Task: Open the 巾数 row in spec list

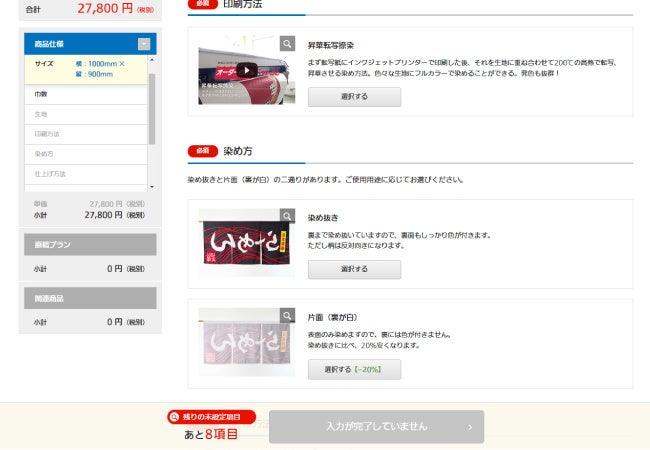Action: point(86,94)
